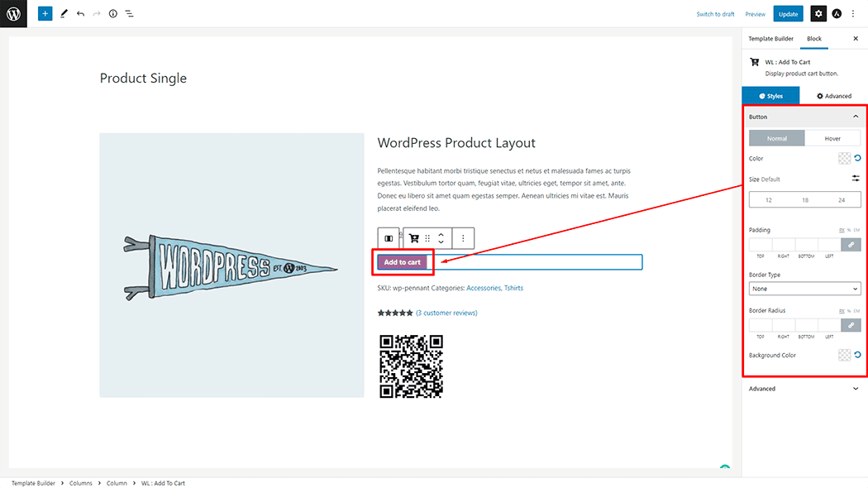This screenshot has height=488, width=868.
Task: Open the document details info icon
Action: click(113, 14)
